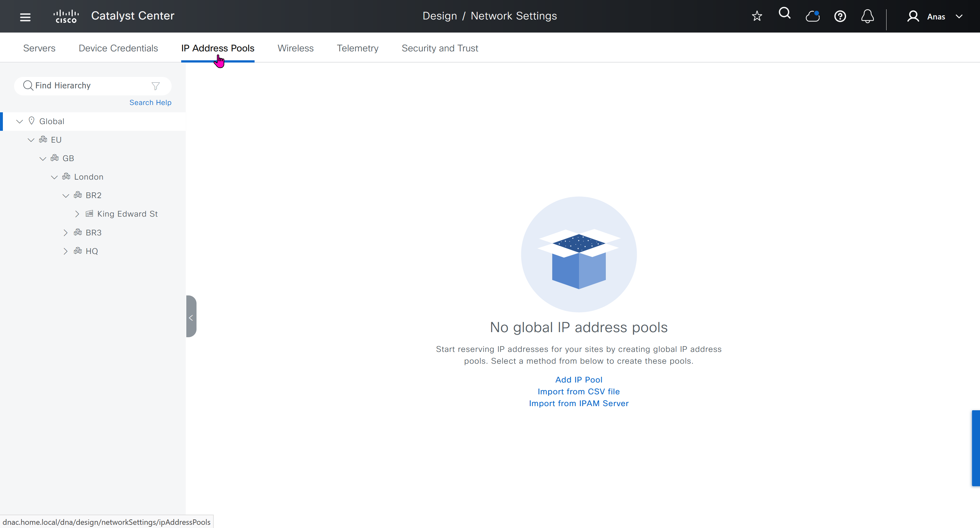This screenshot has width=980, height=528.
Task: Switch to the Wireless tab
Action: tap(295, 48)
